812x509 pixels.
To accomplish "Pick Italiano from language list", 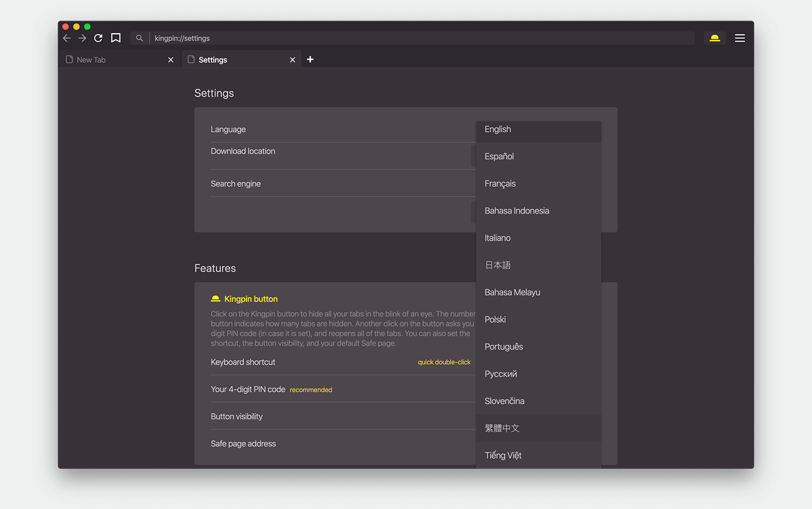I will 539,238.
